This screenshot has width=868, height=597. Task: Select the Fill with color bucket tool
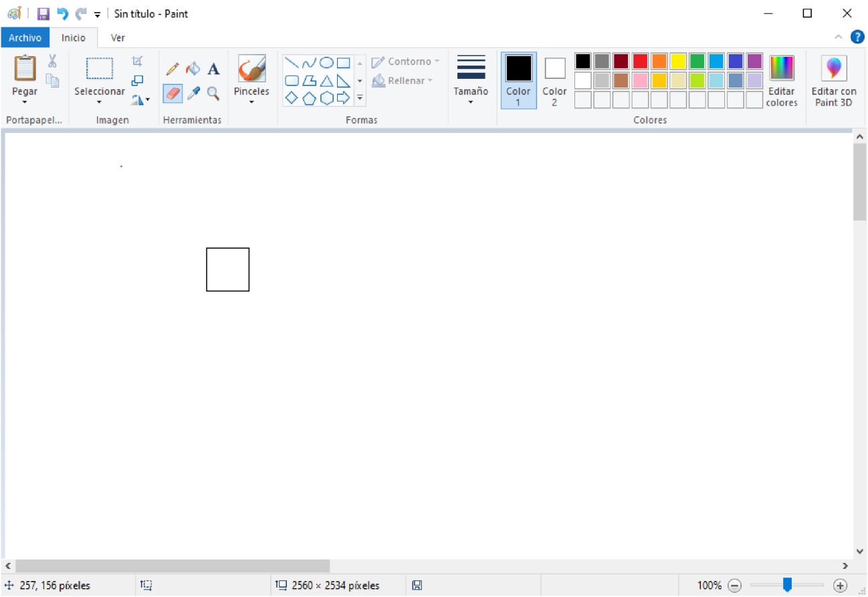point(193,69)
